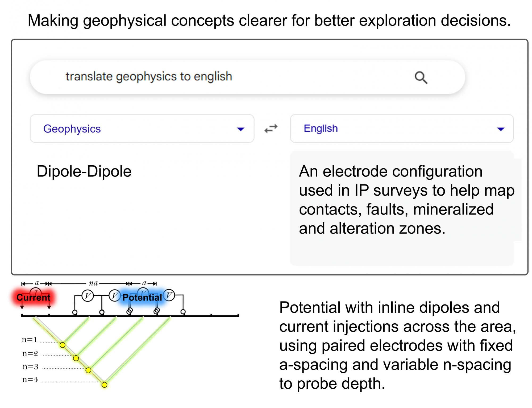Screen dimensions: 532x408
Task: Expand the English target language dropdown
Action: [402, 129]
